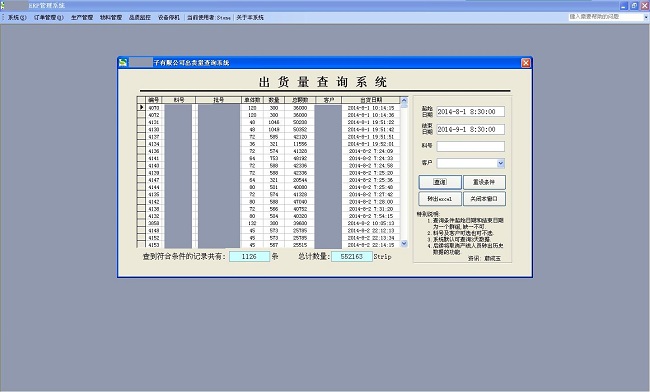
Task: Open the 订单管理 menu
Action: (x=49, y=17)
